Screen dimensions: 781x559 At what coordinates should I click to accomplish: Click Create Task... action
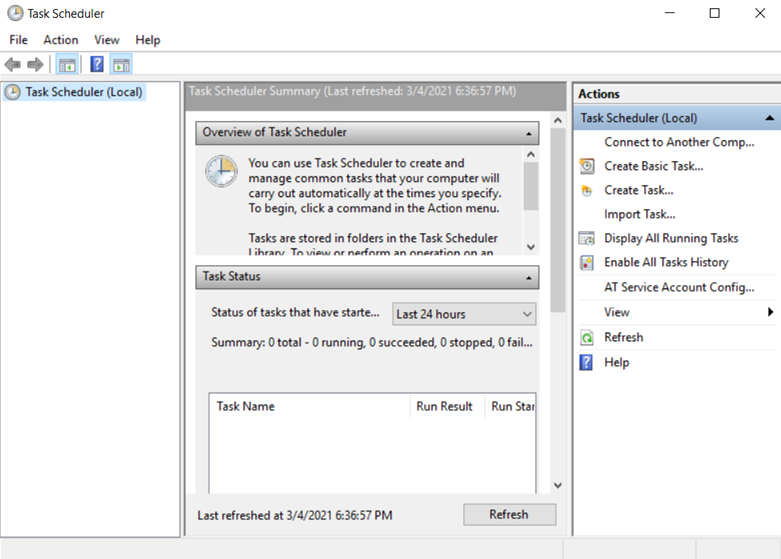click(639, 190)
